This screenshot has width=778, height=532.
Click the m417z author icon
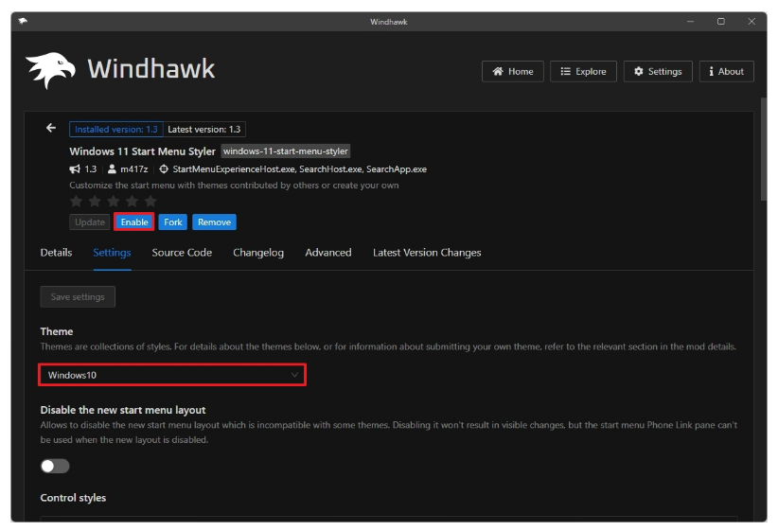point(114,169)
